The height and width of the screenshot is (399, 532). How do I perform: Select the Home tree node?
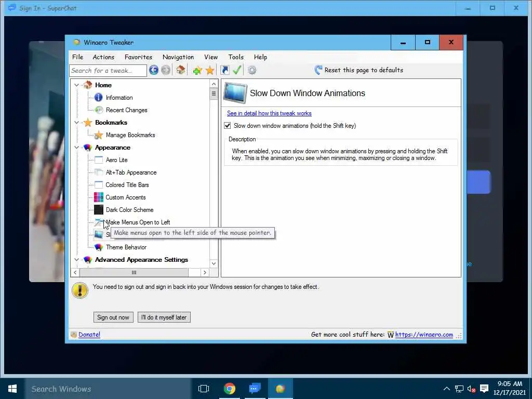(x=103, y=85)
